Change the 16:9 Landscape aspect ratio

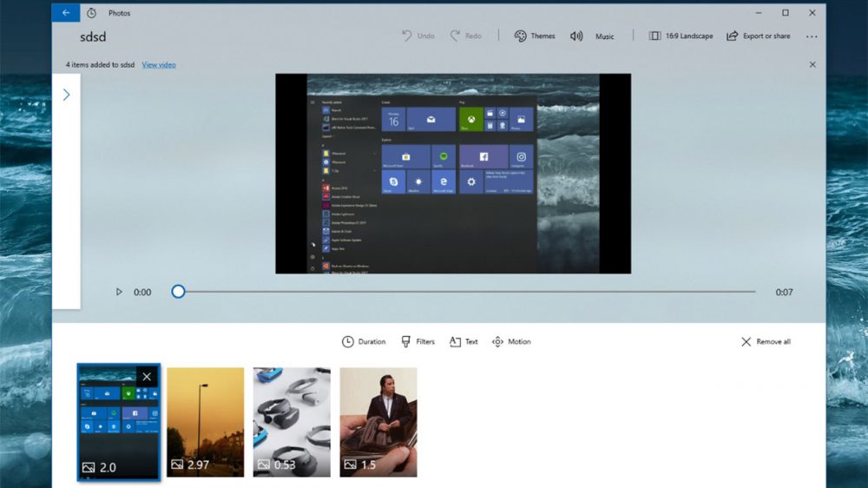tap(681, 36)
